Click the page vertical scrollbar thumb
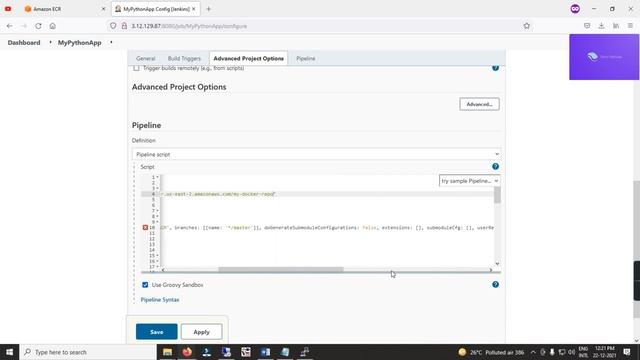The height and width of the screenshot is (360, 640). (636, 249)
